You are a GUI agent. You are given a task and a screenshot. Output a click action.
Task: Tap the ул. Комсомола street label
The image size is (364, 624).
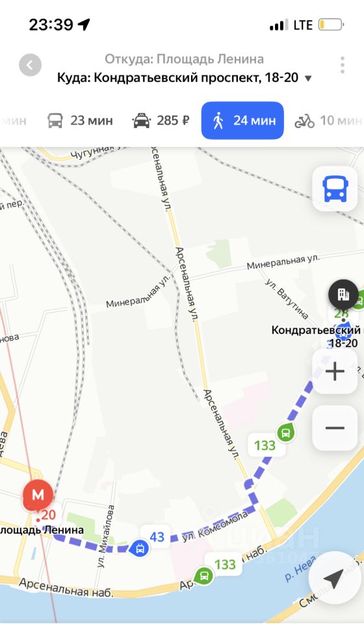[x=214, y=525]
